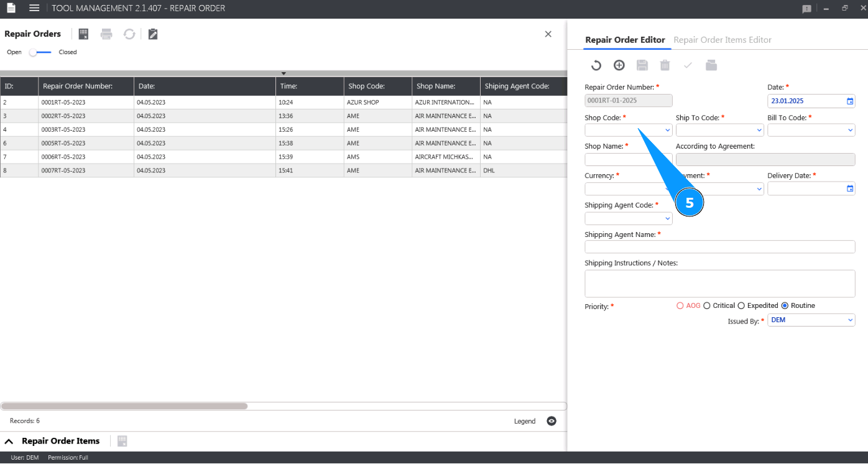
Task: Click the undo/reset icon in editor toolbar
Action: [x=596, y=65]
